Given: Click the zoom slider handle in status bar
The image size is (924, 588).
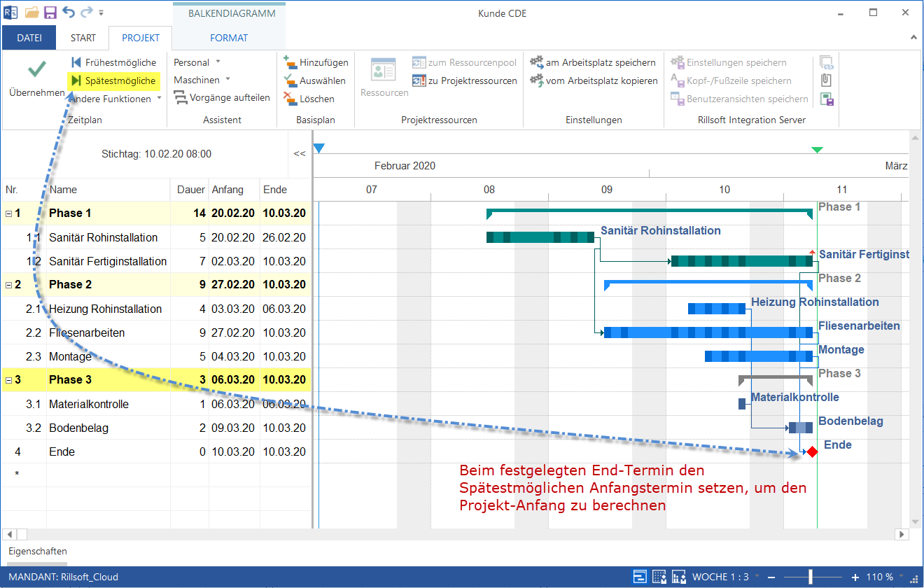Looking at the screenshot, I should 810,577.
